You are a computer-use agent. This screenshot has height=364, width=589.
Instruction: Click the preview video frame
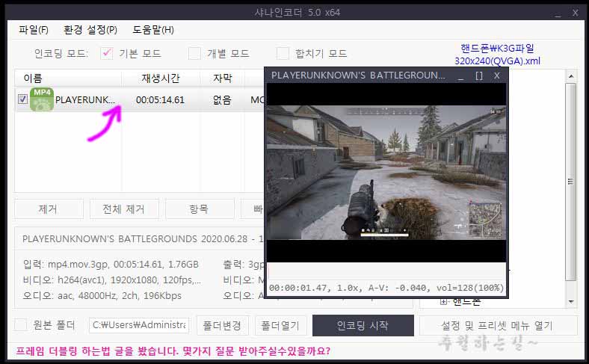click(386, 172)
